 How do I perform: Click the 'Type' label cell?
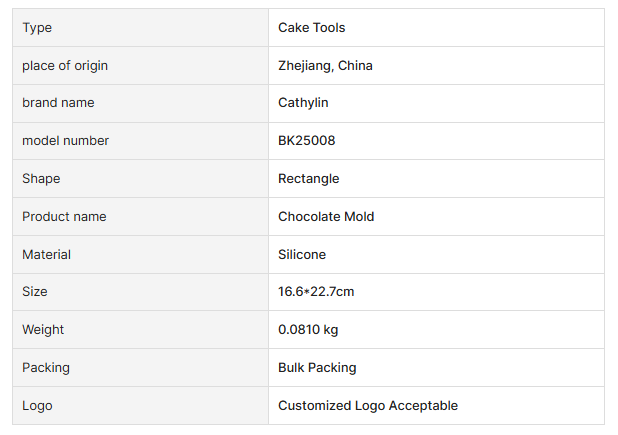pyautogui.click(x=37, y=28)
